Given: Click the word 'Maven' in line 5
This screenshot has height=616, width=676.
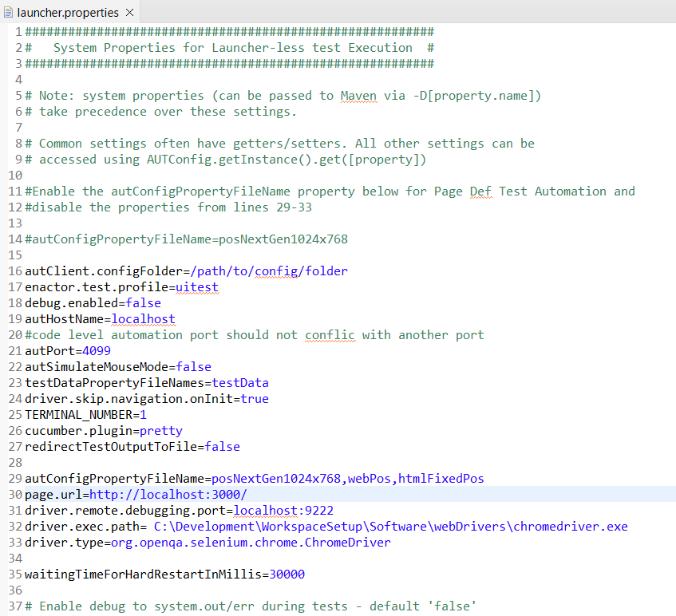Looking at the screenshot, I should point(358,96).
